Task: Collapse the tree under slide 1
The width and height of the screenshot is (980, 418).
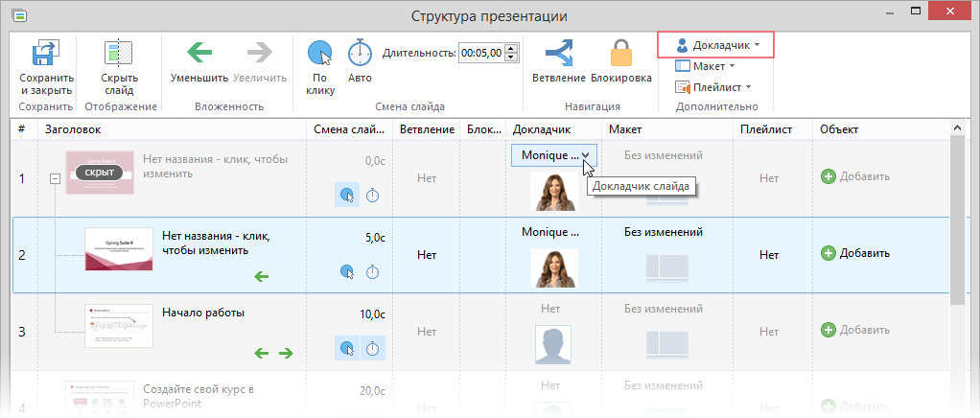Action: [55, 178]
